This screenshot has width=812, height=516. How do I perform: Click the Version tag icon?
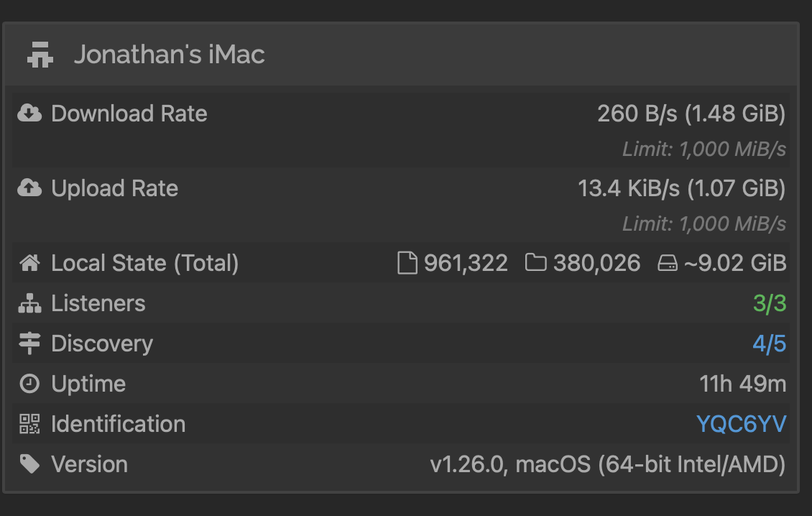(29, 464)
